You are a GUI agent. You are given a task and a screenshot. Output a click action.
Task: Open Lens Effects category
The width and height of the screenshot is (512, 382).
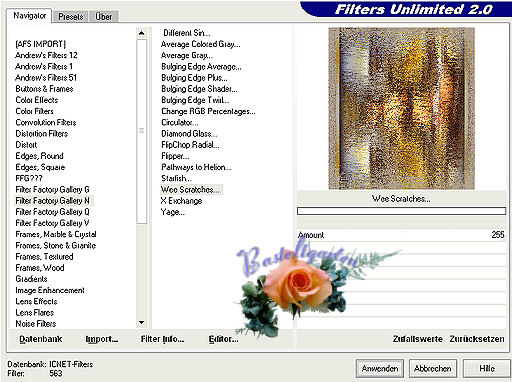(x=36, y=301)
